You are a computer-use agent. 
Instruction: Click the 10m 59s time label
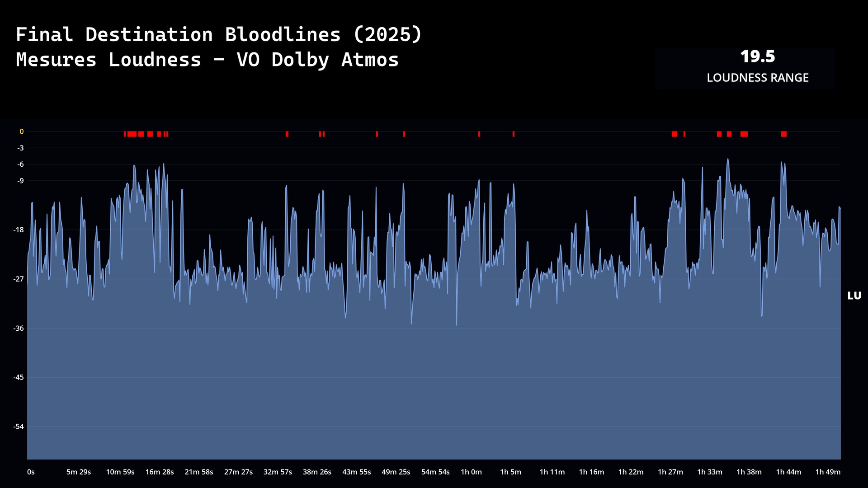pyautogui.click(x=120, y=472)
